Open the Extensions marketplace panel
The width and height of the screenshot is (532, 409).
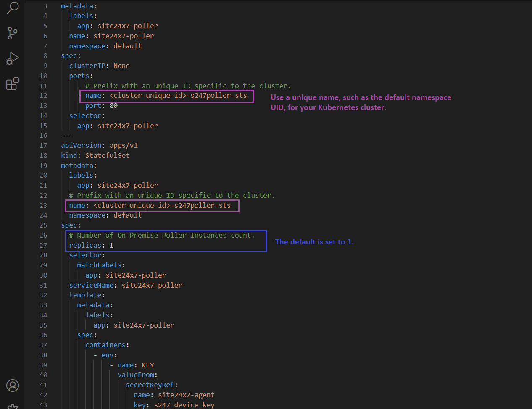coord(13,84)
